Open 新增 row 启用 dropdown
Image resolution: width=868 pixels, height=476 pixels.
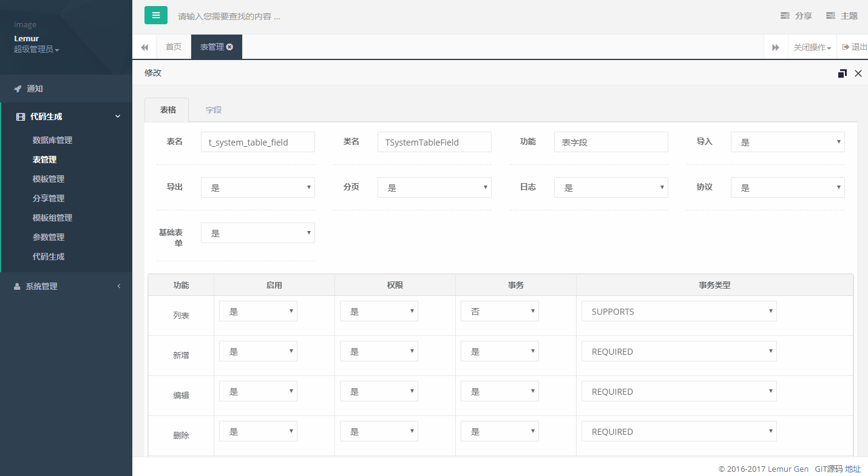click(258, 351)
